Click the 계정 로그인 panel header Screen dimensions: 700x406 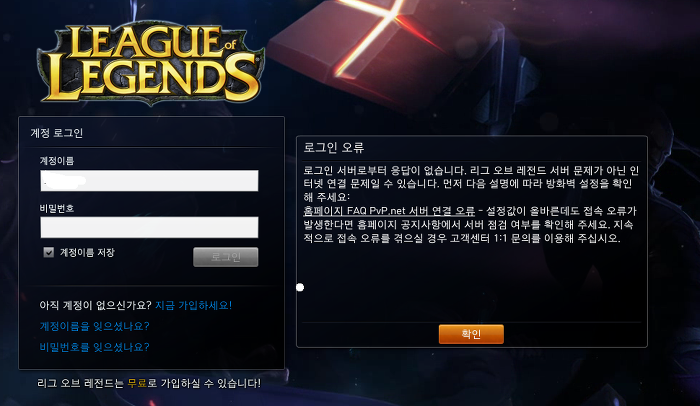(57, 133)
